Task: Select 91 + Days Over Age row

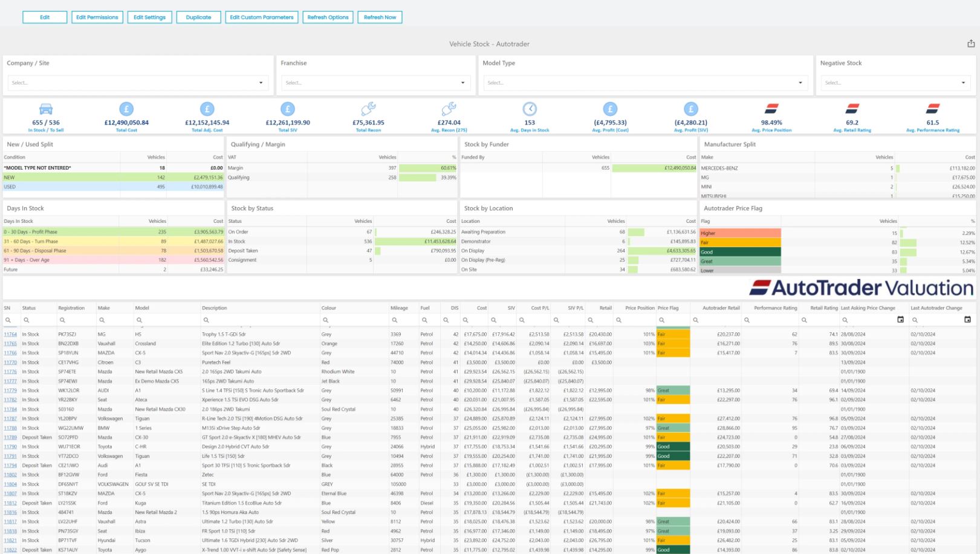Action: click(114, 260)
